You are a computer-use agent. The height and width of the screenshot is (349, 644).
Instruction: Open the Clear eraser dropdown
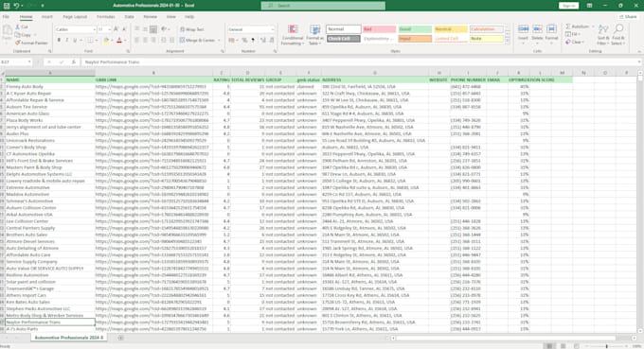tap(575, 43)
